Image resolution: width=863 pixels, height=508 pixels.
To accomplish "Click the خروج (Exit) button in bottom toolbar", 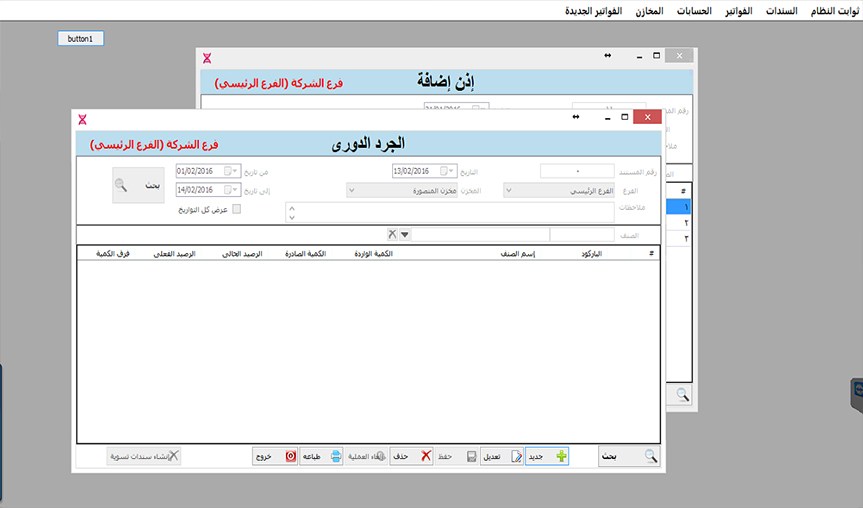I will point(275,456).
